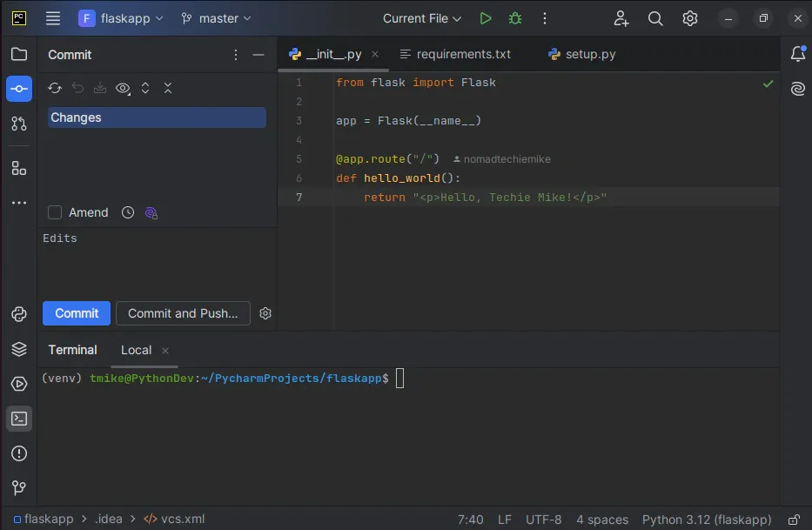The height and width of the screenshot is (530, 812).
Task: Open Code With Me icon
Action: point(621,18)
